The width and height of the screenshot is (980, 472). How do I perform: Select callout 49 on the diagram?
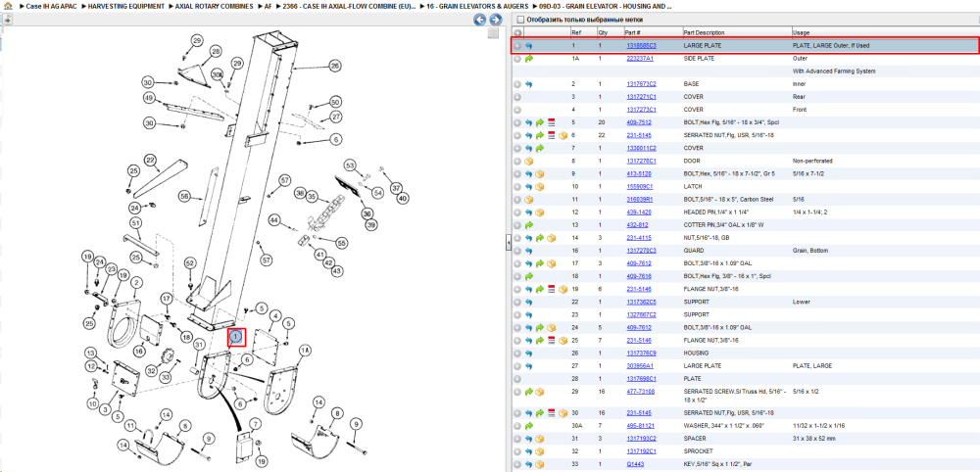pos(149,98)
